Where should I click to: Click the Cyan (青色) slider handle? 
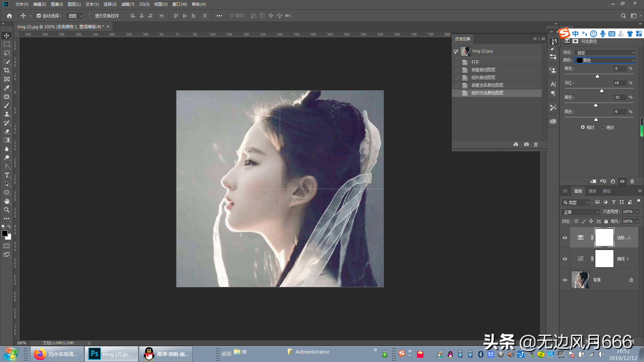pos(597,76)
